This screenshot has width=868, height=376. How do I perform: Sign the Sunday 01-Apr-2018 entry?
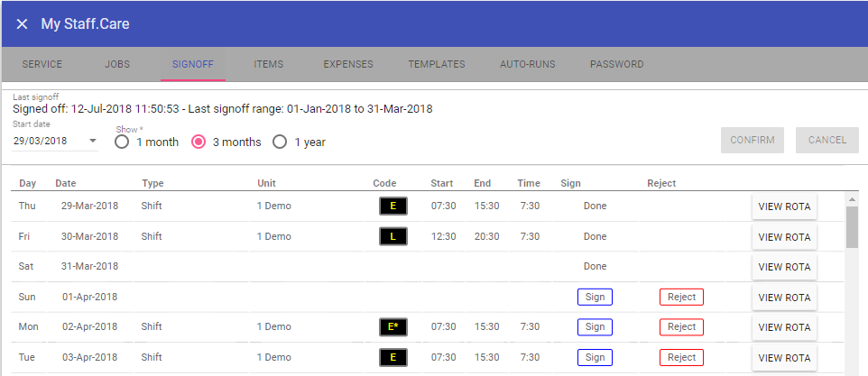pyautogui.click(x=595, y=297)
